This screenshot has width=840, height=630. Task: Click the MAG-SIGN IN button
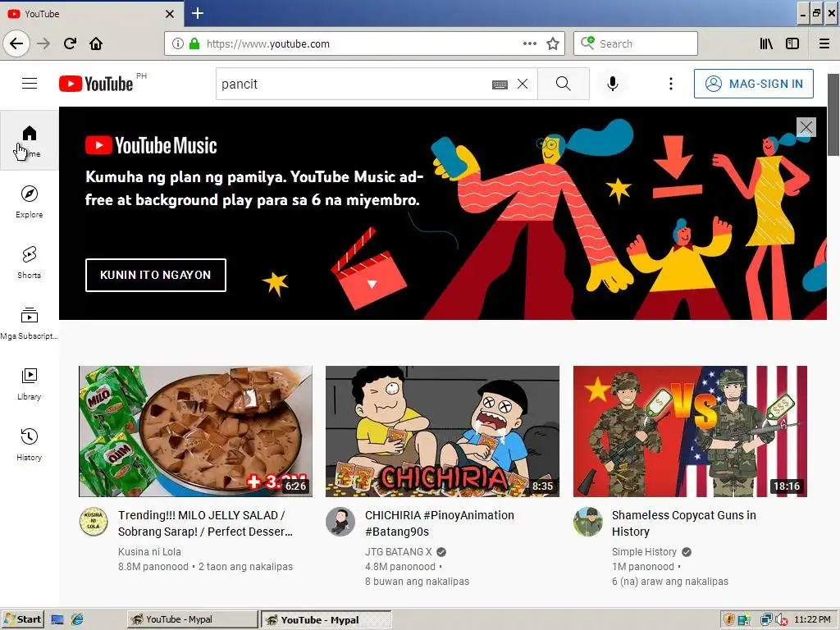[x=753, y=84]
